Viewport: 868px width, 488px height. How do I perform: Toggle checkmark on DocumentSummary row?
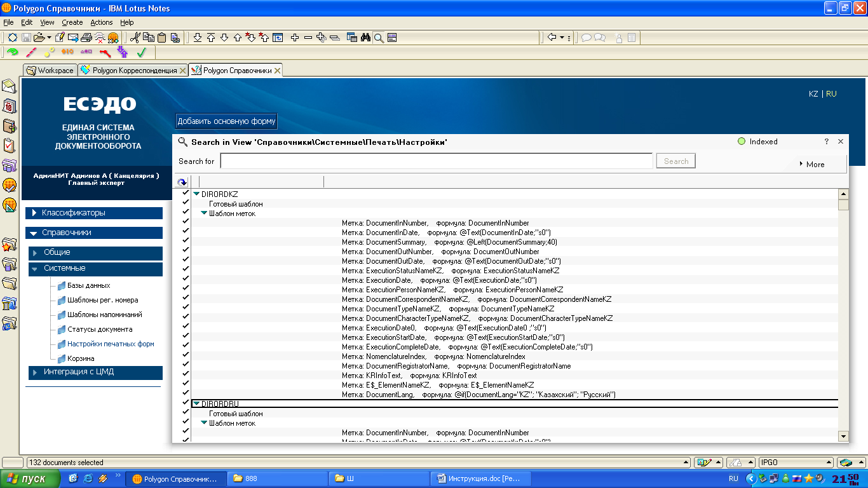[x=185, y=241]
